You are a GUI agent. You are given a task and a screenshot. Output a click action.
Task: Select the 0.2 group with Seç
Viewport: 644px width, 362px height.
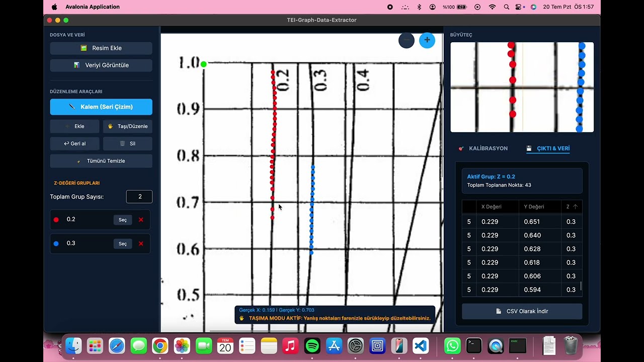point(123,220)
